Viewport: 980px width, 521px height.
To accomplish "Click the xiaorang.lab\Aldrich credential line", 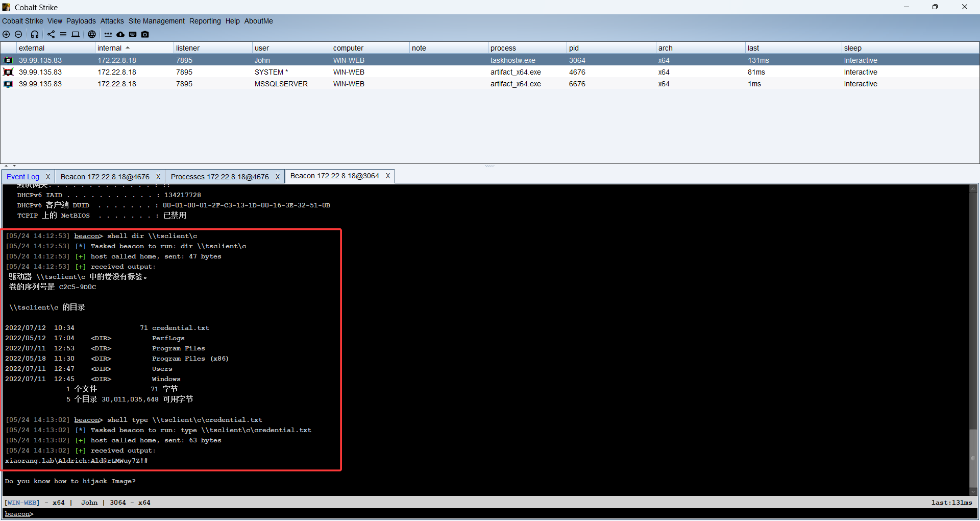I will tap(77, 461).
